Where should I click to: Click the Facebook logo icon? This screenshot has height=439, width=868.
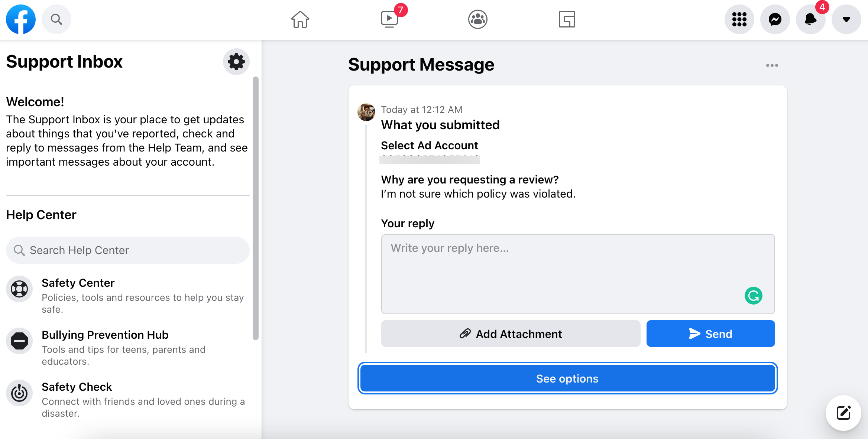coord(21,19)
